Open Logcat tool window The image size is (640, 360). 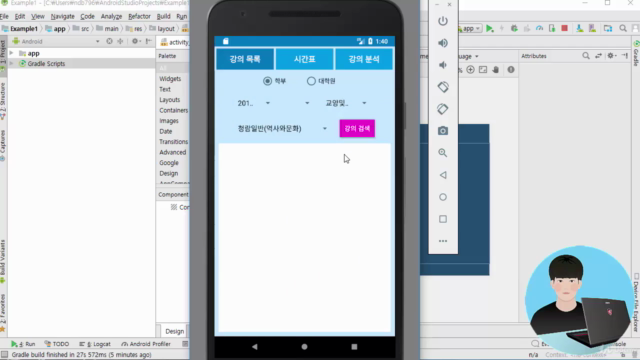coord(95,344)
